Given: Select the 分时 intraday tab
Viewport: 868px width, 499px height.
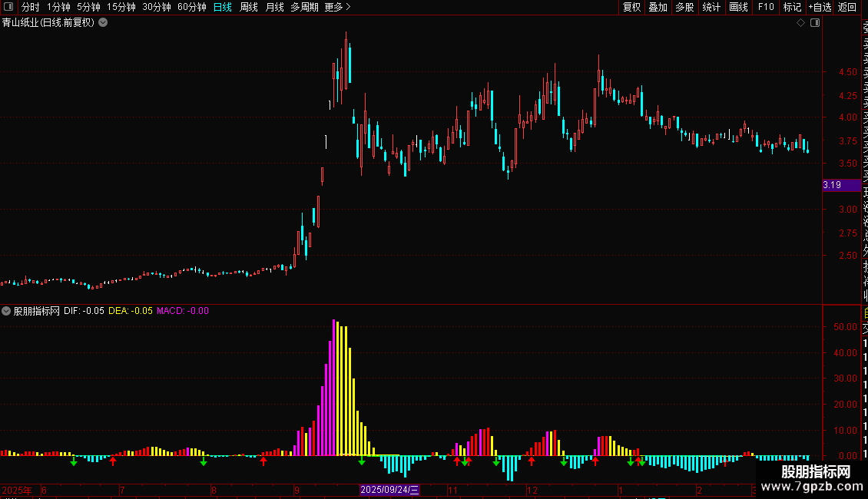Looking at the screenshot, I should coord(31,7).
